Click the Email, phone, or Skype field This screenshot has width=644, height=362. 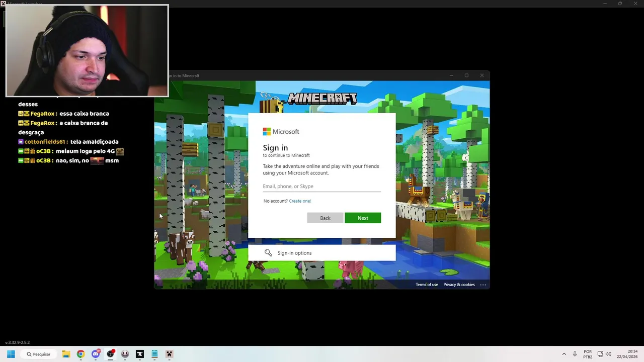[321, 186]
